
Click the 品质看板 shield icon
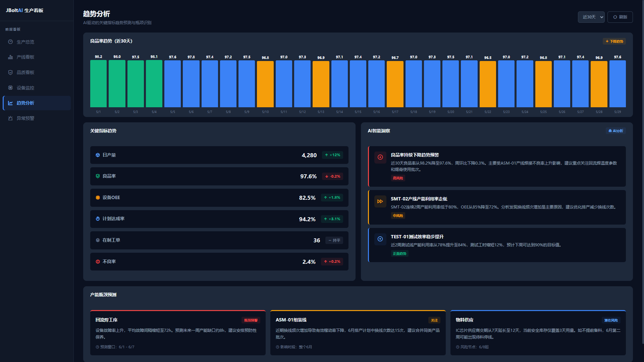[x=10, y=72]
